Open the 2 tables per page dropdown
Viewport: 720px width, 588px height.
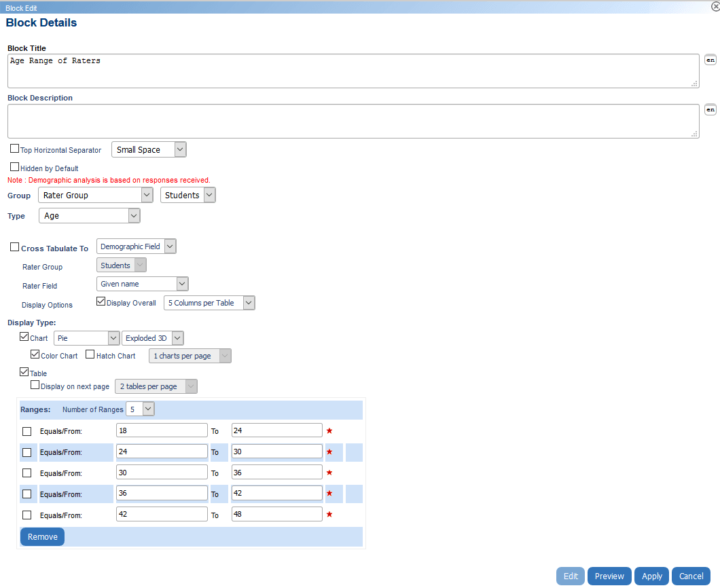(156, 386)
